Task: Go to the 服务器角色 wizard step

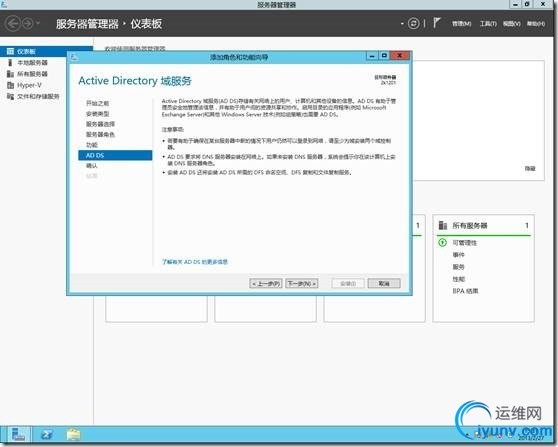Action: pos(100,134)
